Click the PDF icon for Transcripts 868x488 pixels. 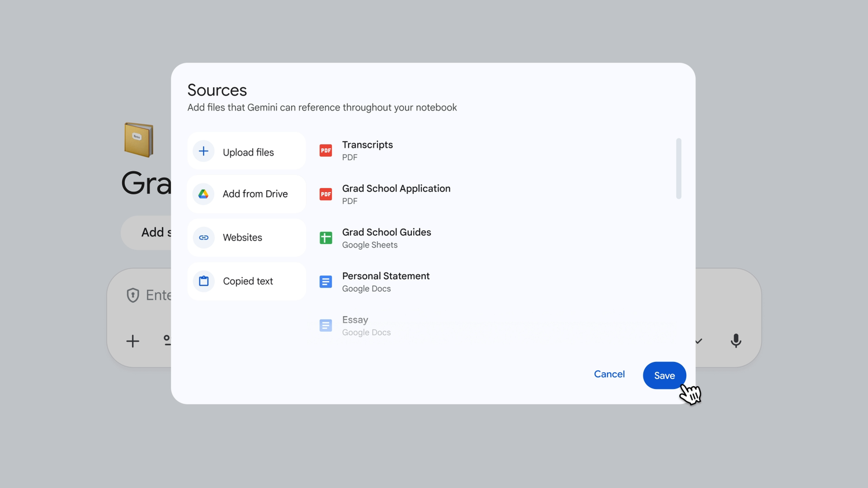coord(326,151)
